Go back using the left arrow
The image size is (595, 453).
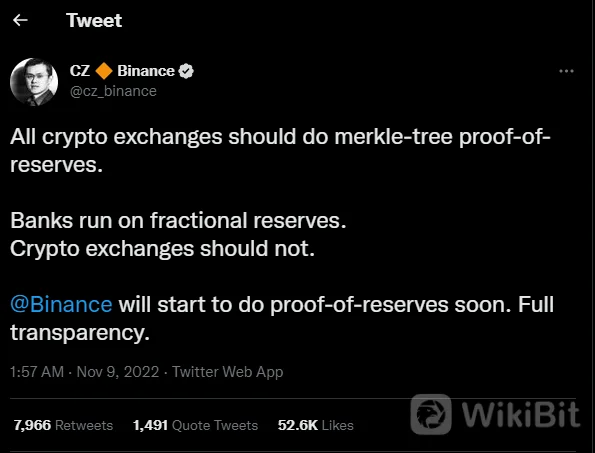pyautogui.click(x=20, y=20)
